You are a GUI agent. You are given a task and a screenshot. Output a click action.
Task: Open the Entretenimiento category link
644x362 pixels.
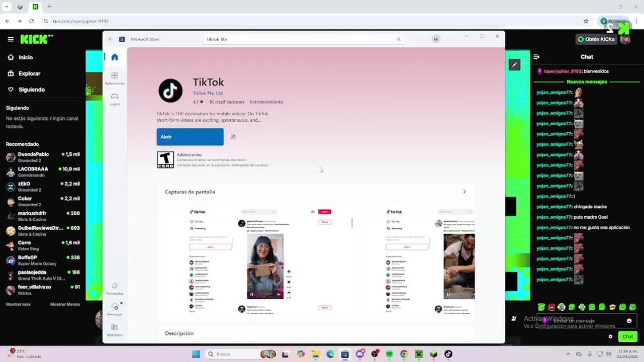tap(266, 102)
